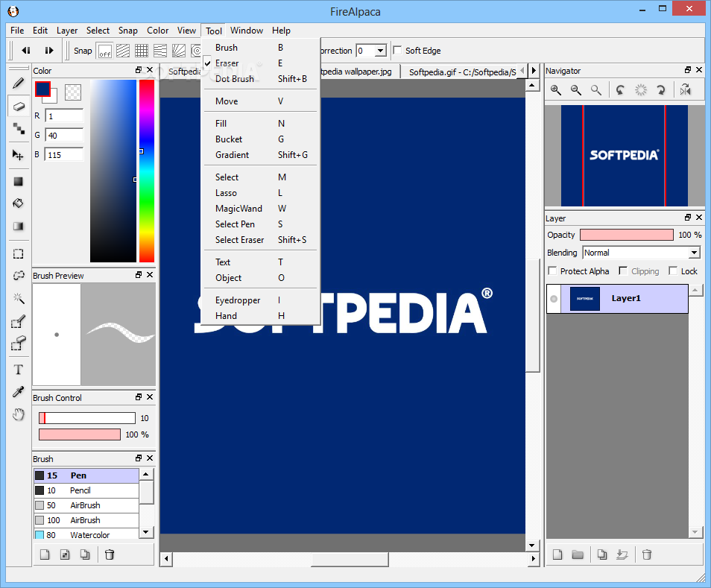This screenshot has height=588, width=711.
Task: Select the Magic Wand tool icon
Action: [18, 298]
